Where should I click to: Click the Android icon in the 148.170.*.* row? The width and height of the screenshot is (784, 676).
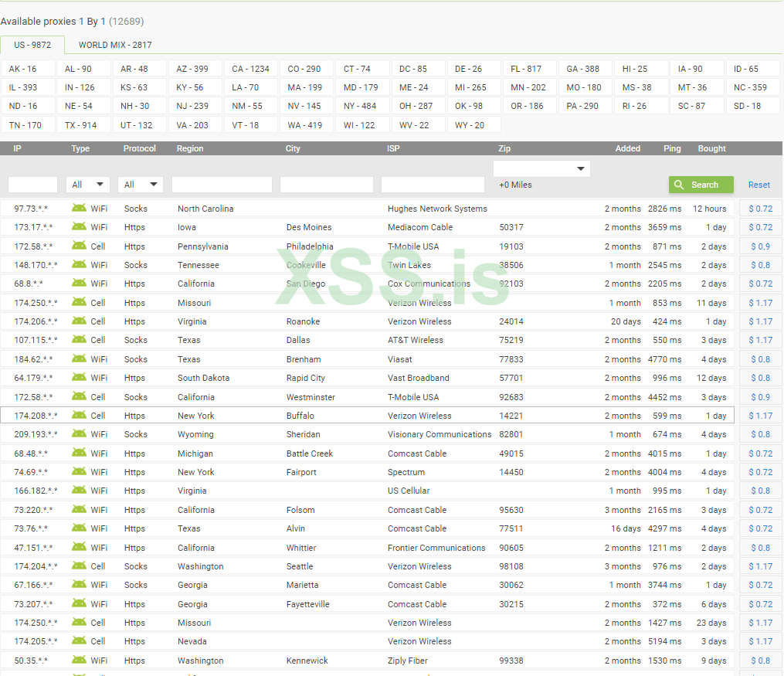click(x=79, y=265)
